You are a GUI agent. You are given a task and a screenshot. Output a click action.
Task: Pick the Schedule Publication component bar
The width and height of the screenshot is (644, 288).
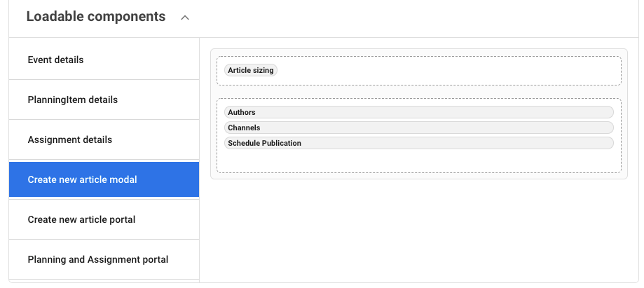click(418, 143)
